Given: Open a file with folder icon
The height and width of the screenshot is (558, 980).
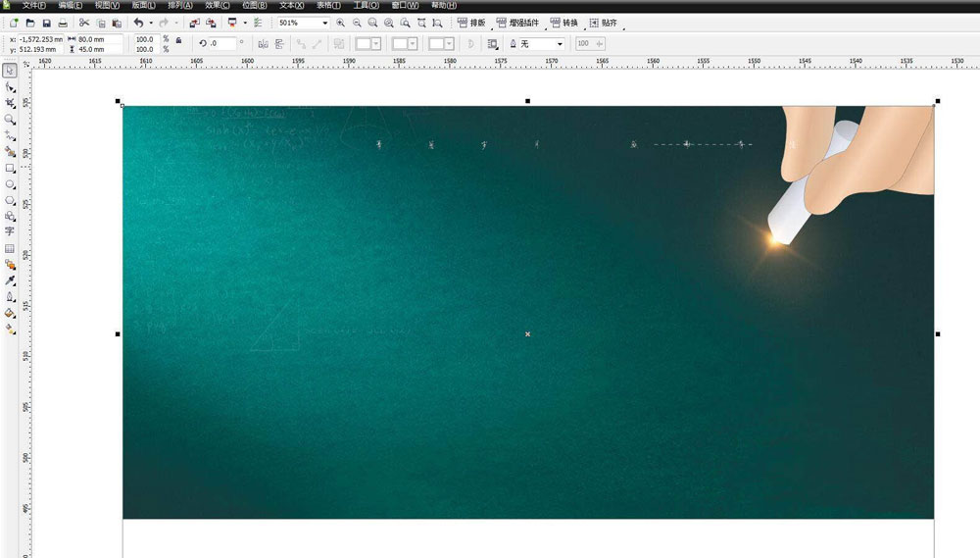Looking at the screenshot, I should coord(30,24).
